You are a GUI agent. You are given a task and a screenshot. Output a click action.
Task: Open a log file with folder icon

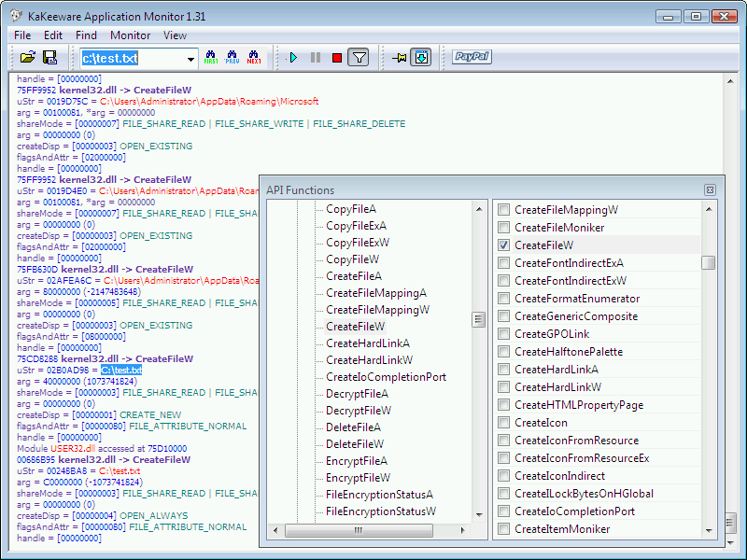[x=28, y=58]
